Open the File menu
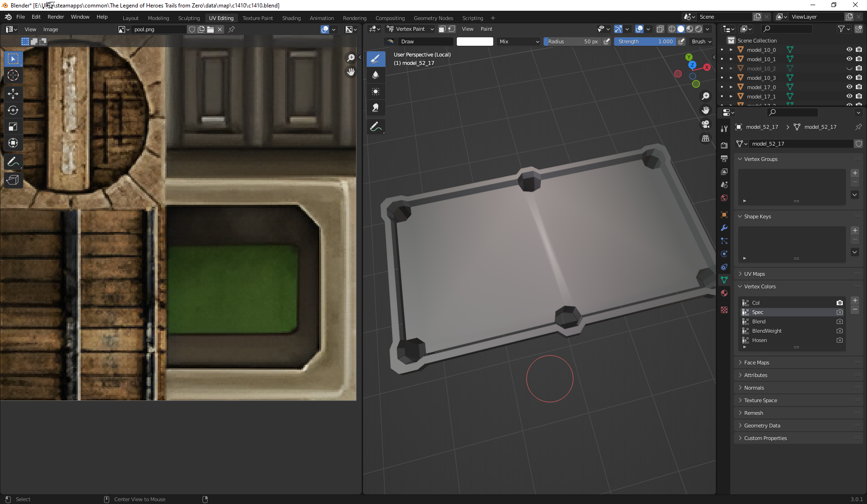The image size is (867, 504). pos(21,17)
